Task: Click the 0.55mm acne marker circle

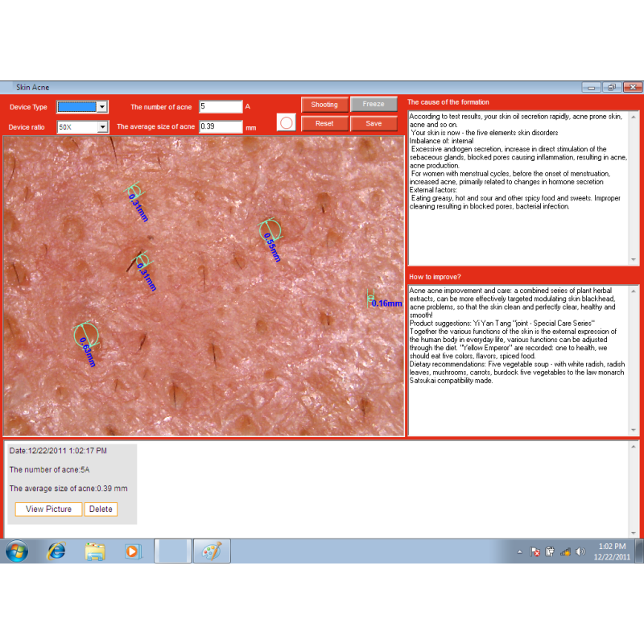Action: click(270, 231)
